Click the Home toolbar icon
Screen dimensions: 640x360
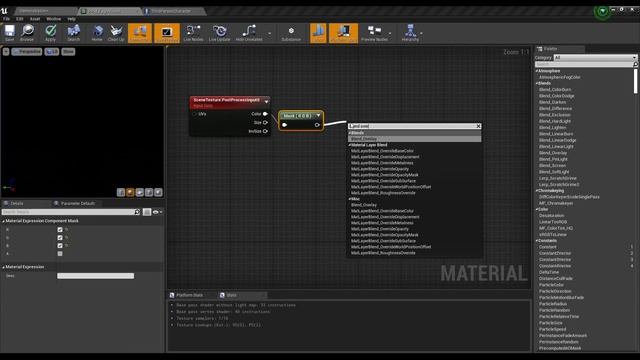(97, 33)
